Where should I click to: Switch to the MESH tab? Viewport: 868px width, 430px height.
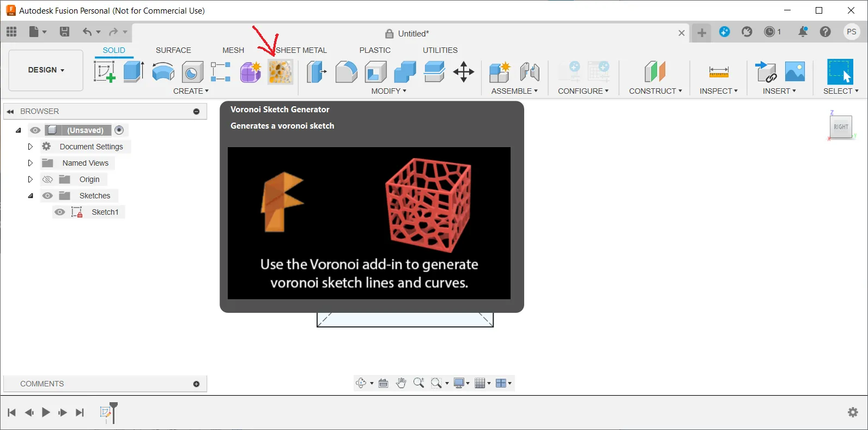click(x=233, y=50)
